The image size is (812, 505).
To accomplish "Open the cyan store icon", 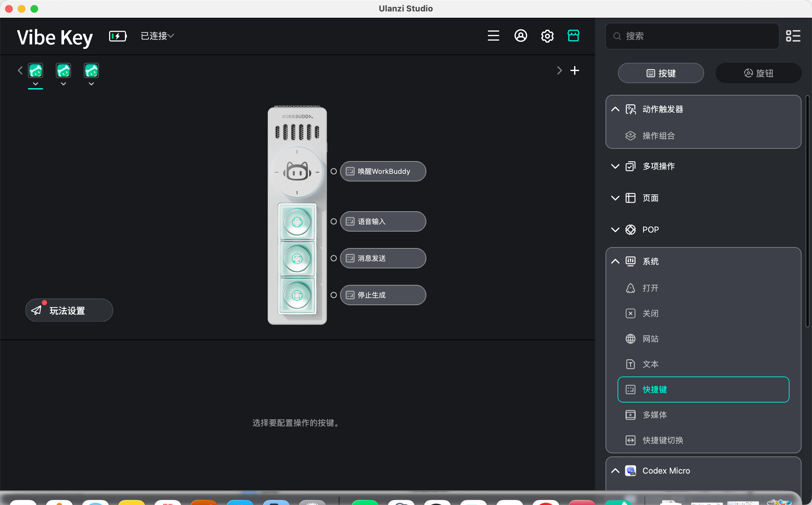I will coord(573,36).
